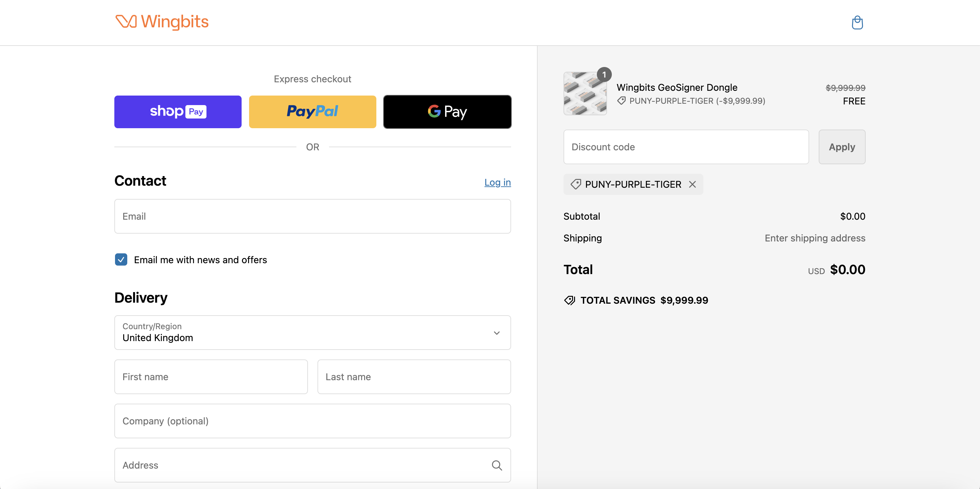Open the shopping bag cart icon

(x=857, y=22)
